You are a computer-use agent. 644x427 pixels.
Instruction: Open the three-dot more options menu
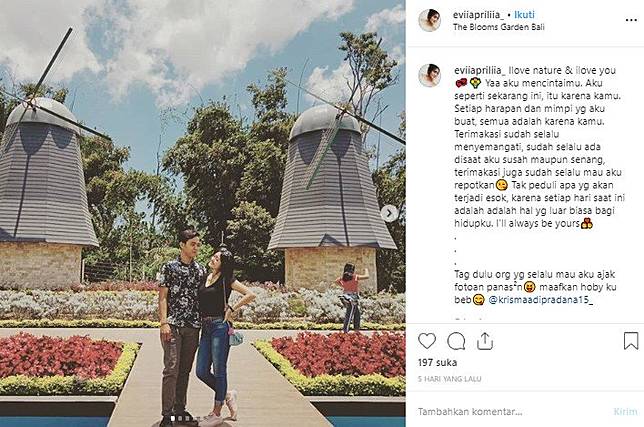pos(631,20)
